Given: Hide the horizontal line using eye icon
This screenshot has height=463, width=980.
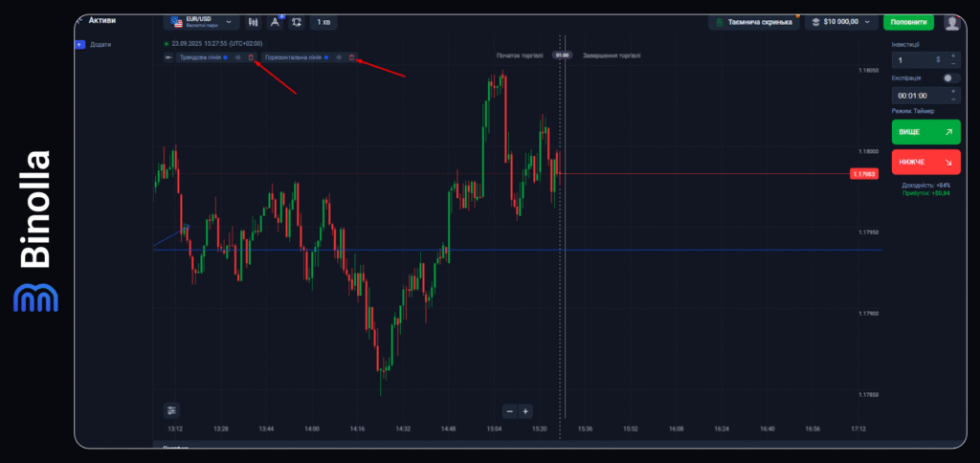Looking at the screenshot, I should [x=339, y=57].
